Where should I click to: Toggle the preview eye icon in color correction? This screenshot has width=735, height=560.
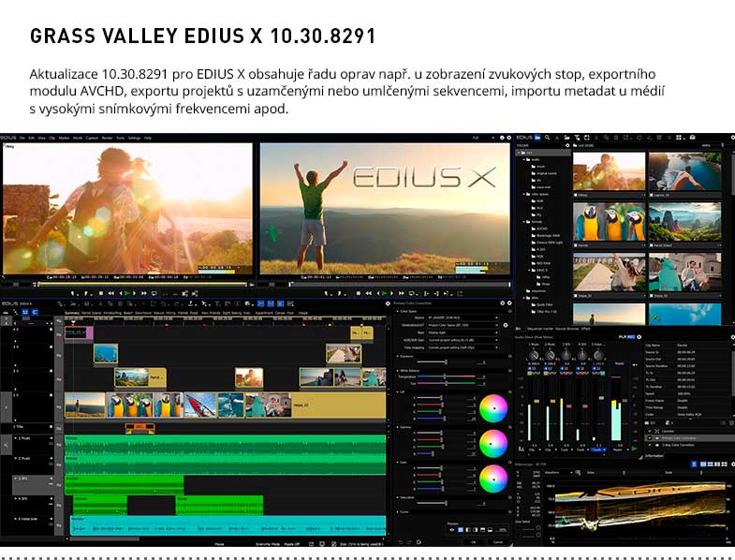452,529
